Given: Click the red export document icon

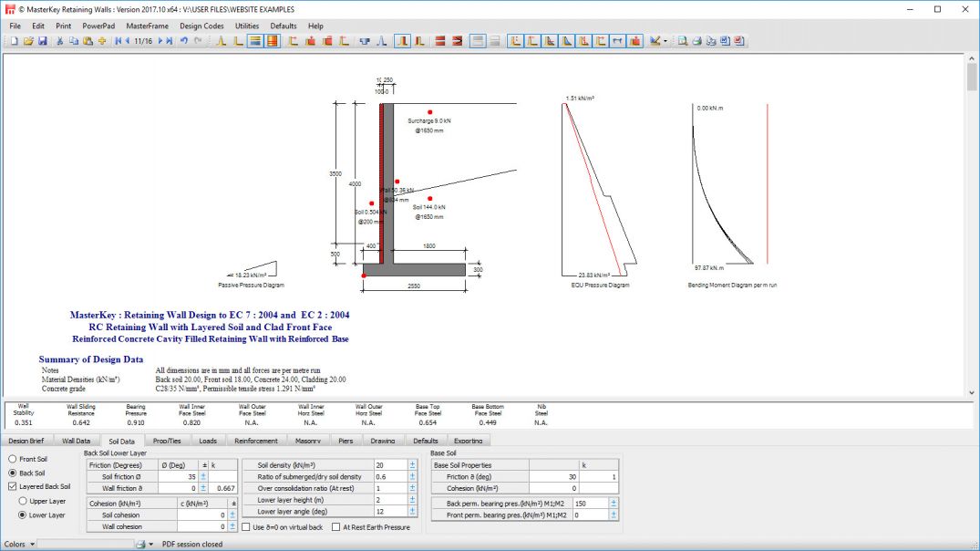Looking at the screenshot, I should tap(739, 41).
